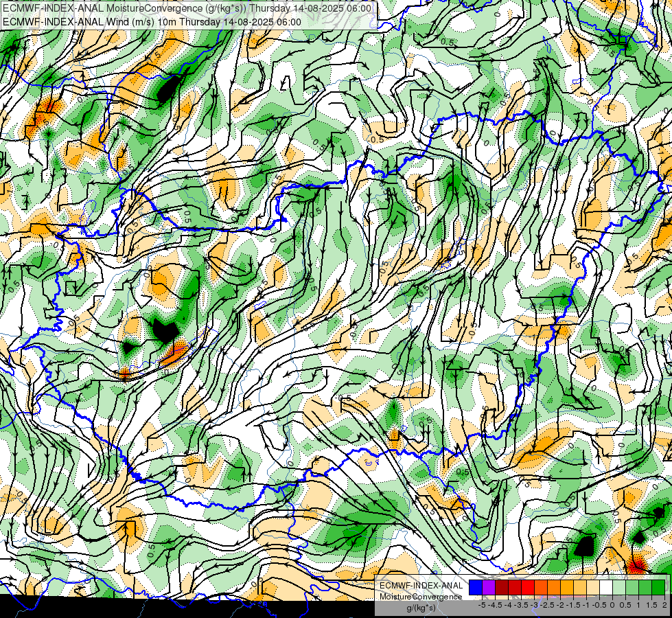Click legend label MoistureConvergence
The image size is (672, 618).
[421, 597]
